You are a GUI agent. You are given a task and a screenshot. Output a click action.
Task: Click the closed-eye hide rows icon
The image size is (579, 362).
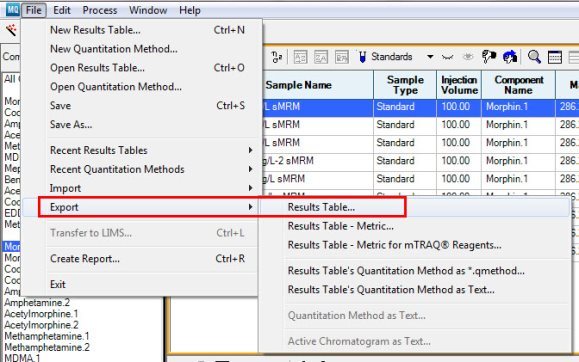(448, 57)
